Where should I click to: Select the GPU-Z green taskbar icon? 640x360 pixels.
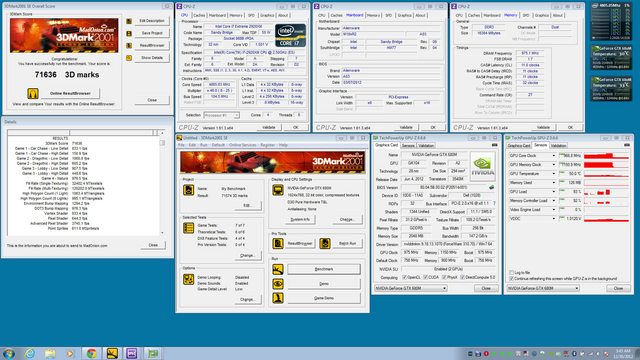tap(153, 353)
